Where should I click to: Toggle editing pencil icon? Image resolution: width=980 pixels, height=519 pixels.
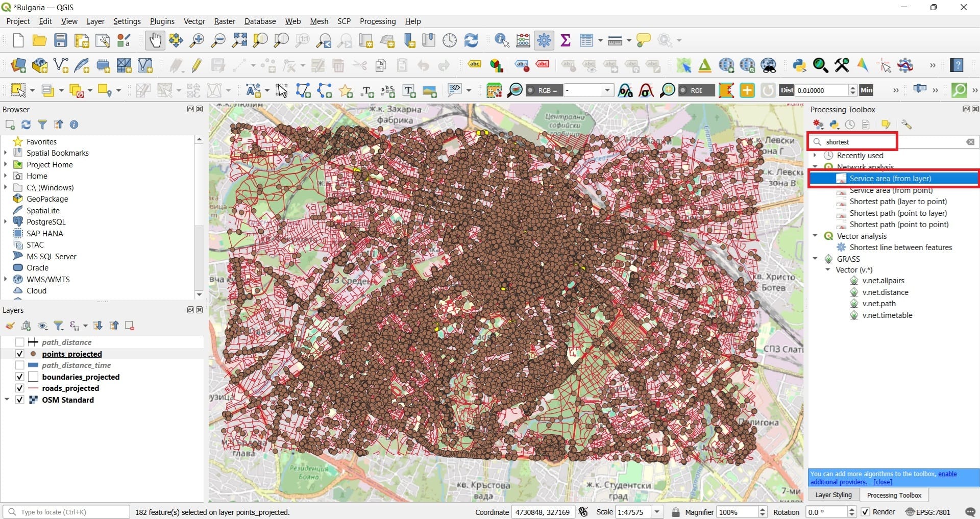[x=197, y=65]
